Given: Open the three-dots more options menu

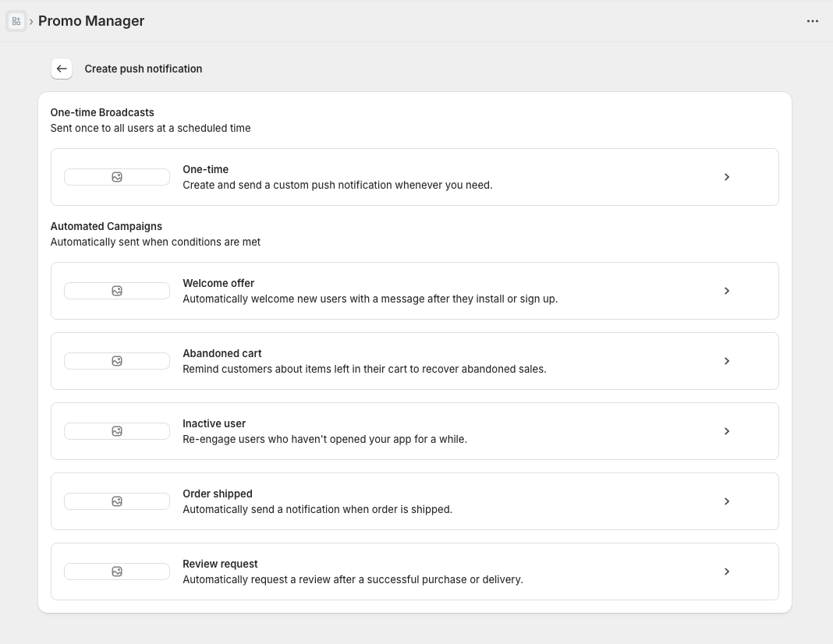Looking at the screenshot, I should [813, 21].
